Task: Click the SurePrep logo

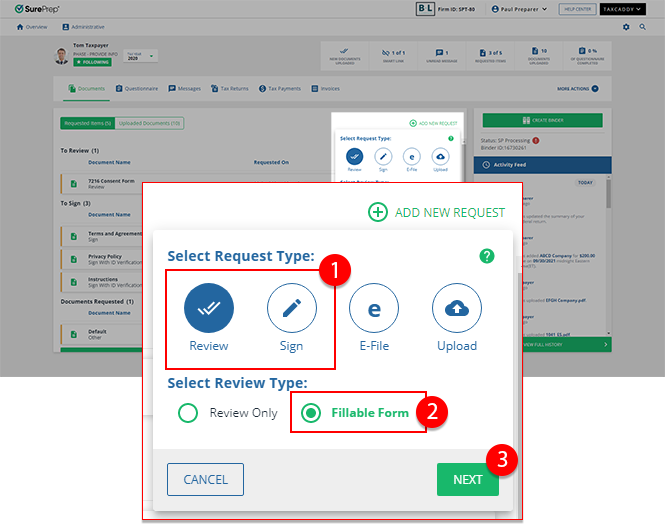Action: [x=37, y=9]
